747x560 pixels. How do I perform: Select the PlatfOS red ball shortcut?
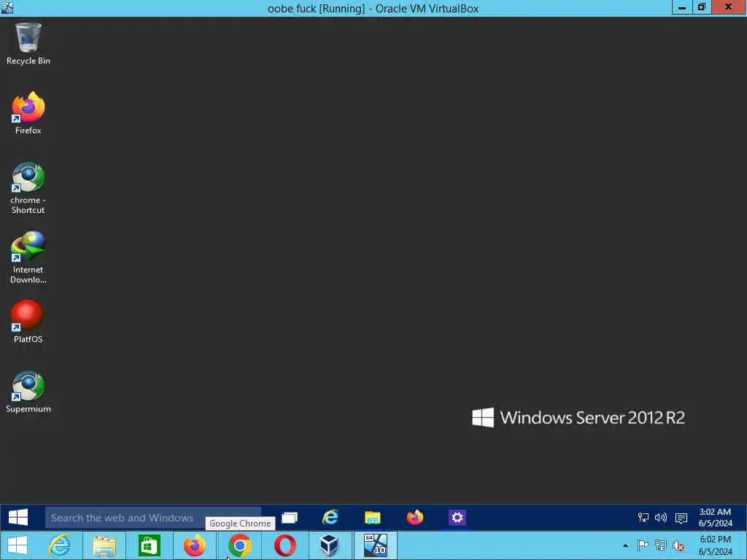tap(28, 322)
